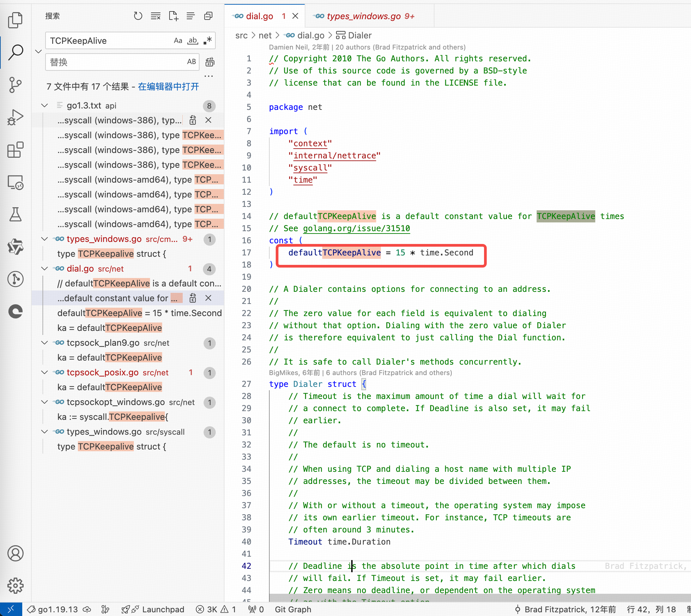This screenshot has height=616, width=691.
Task: Click cursor position line 42 column 18
Action: click(651, 609)
